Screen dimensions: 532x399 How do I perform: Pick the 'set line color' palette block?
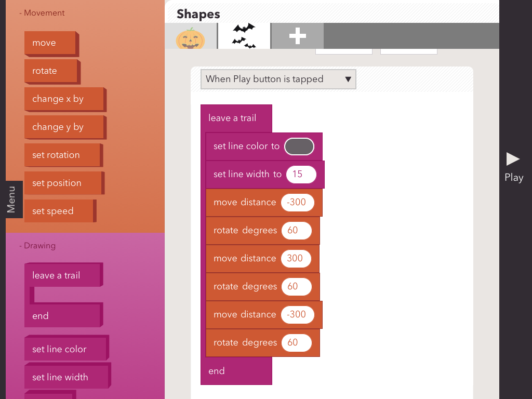coord(65,349)
